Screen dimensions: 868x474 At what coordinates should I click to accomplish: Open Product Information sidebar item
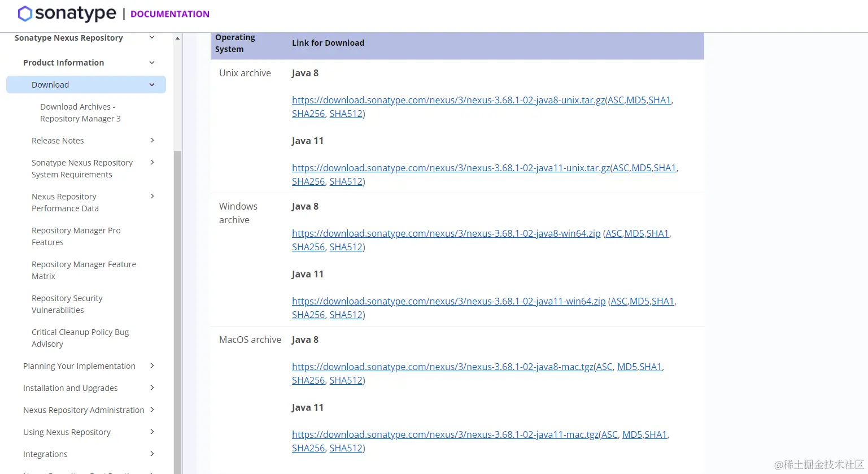63,63
